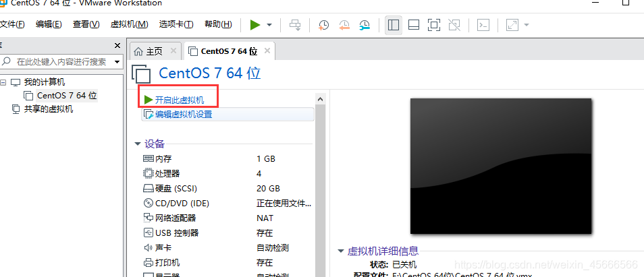
Task: Switch to the 主页 tab
Action: tap(155, 51)
